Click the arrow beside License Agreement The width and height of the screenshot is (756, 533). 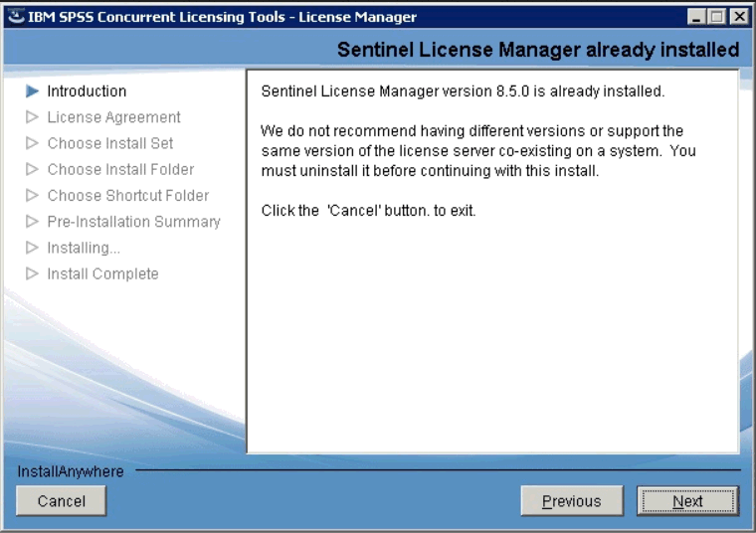(x=32, y=117)
